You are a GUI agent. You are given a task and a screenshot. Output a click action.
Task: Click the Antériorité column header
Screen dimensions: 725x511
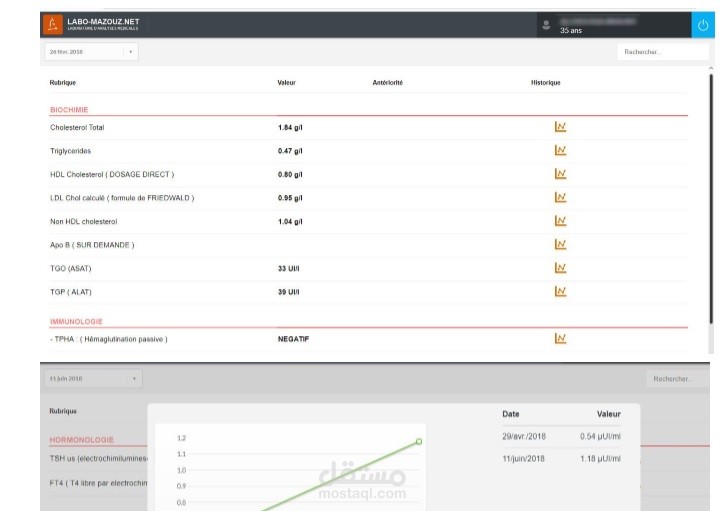(387, 83)
